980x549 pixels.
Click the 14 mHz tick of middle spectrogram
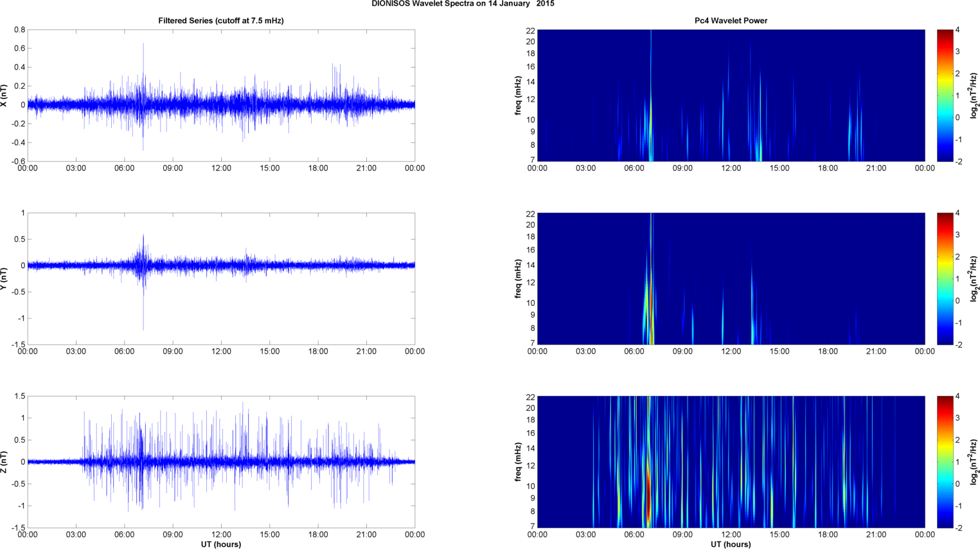coord(531,265)
